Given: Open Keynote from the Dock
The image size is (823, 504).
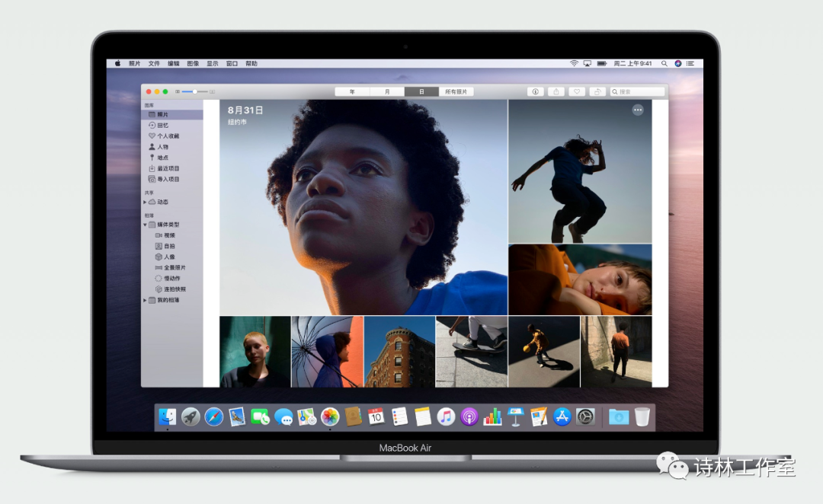Looking at the screenshot, I should pyautogui.click(x=515, y=417).
